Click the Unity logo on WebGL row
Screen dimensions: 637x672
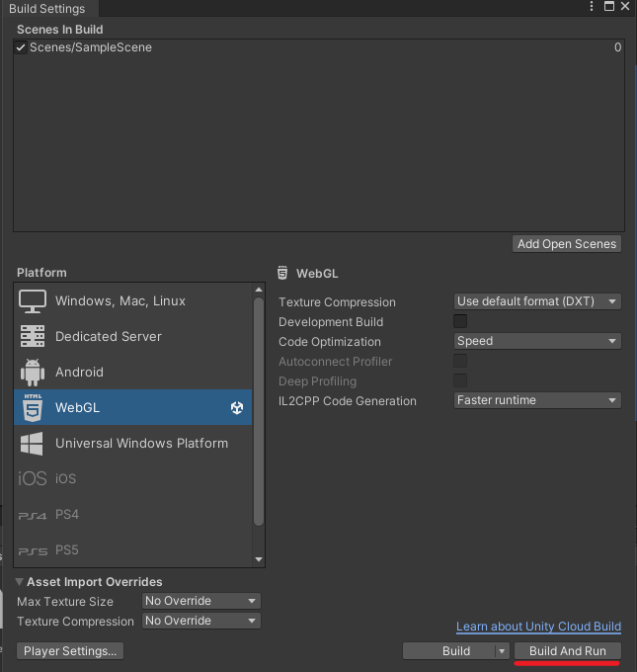237,407
